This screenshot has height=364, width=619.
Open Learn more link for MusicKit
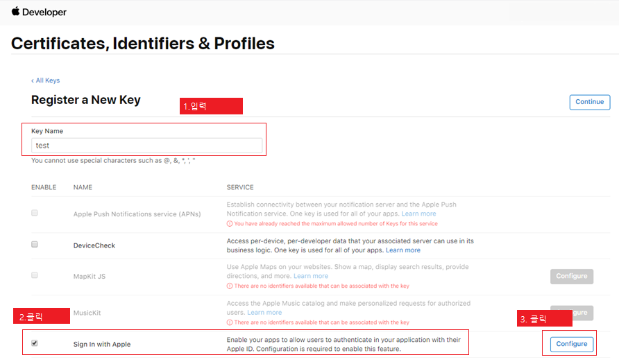pos(264,312)
